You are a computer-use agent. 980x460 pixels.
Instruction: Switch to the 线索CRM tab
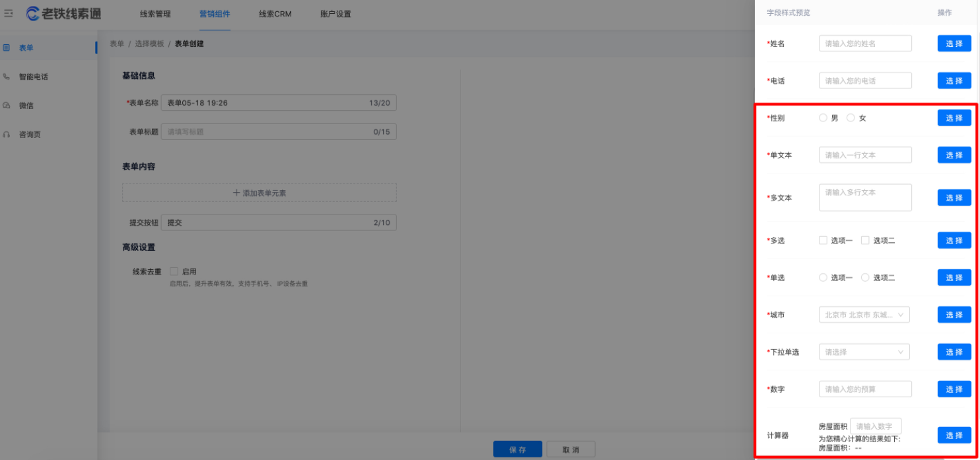pyautogui.click(x=275, y=14)
